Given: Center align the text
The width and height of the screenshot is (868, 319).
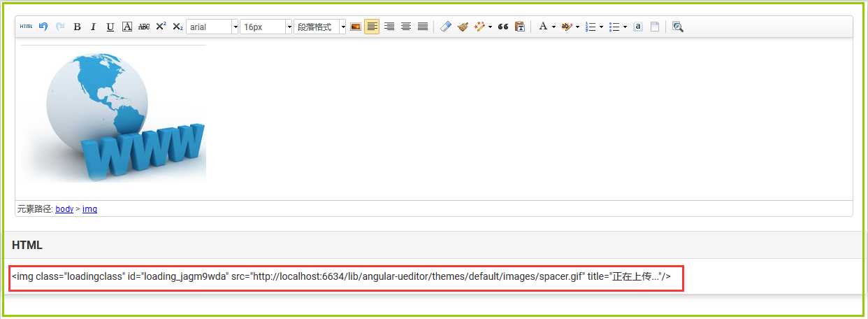Looking at the screenshot, I should click(406, 27).
